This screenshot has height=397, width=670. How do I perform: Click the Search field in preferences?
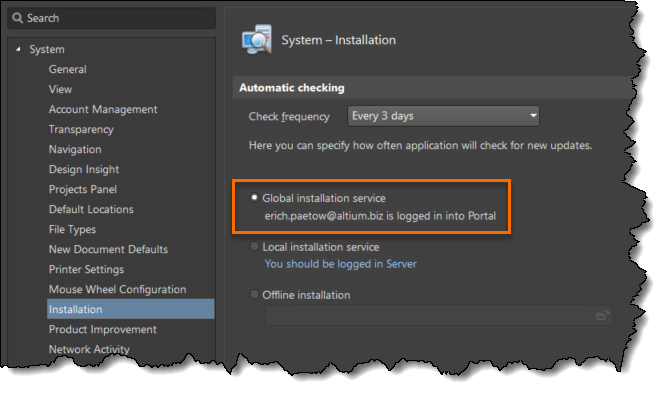click(x=112, y=18)
